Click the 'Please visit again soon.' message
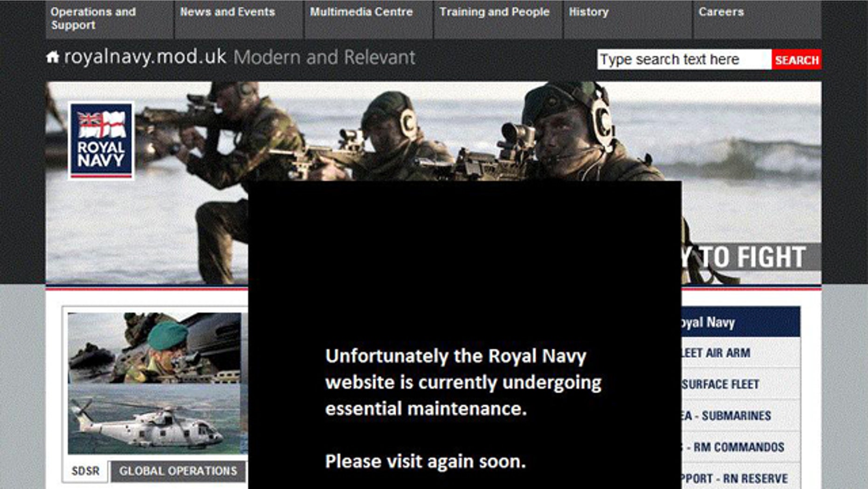This screenshot has height=489, width=868. pos(425,461)
